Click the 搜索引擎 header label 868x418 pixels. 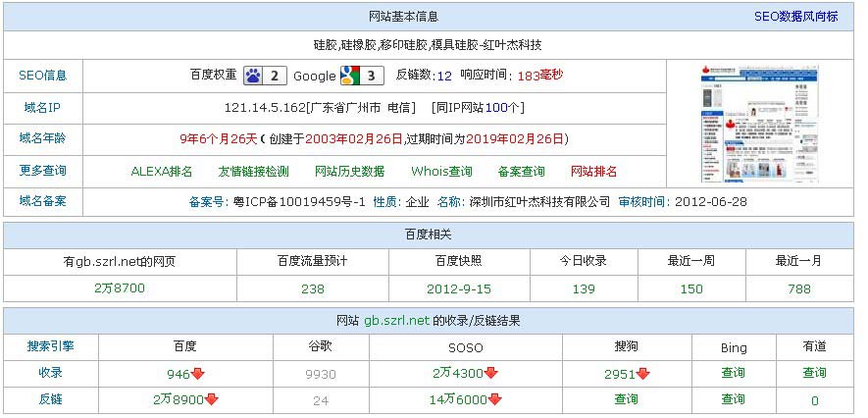point(50,346)
